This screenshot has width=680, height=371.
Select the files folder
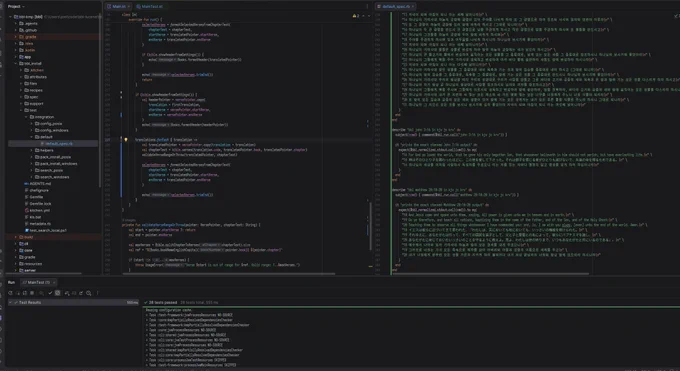coord(31,84)
